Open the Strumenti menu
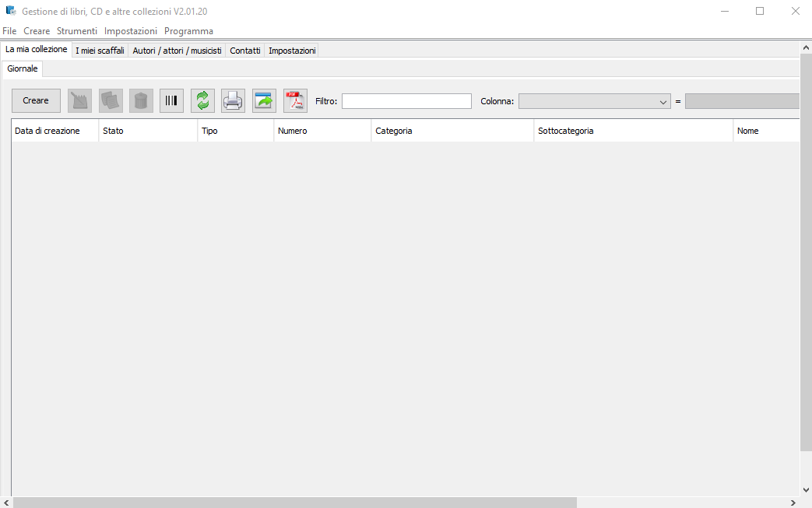Image resolution: width=812 pixels, height=508 pixels. coord(77,31)
